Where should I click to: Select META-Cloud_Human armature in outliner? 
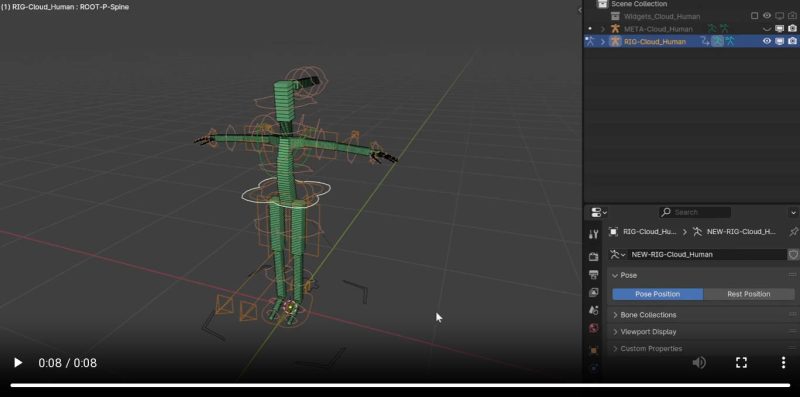pyautogui.click(x=658, y=29)
